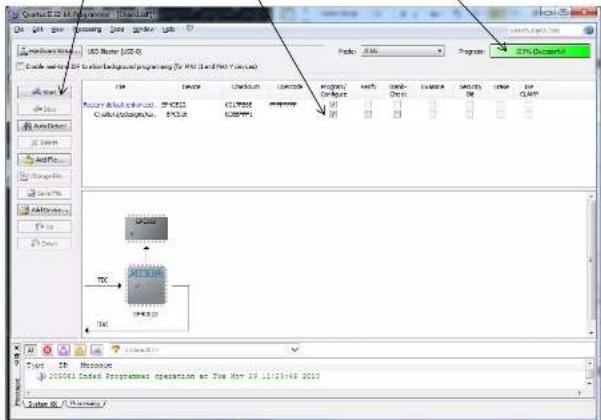Toggle Blank-Check for EPCS16 row
The height and width of the screenshot is (420, 601).
pyautogui.click(x=397, y=114)
